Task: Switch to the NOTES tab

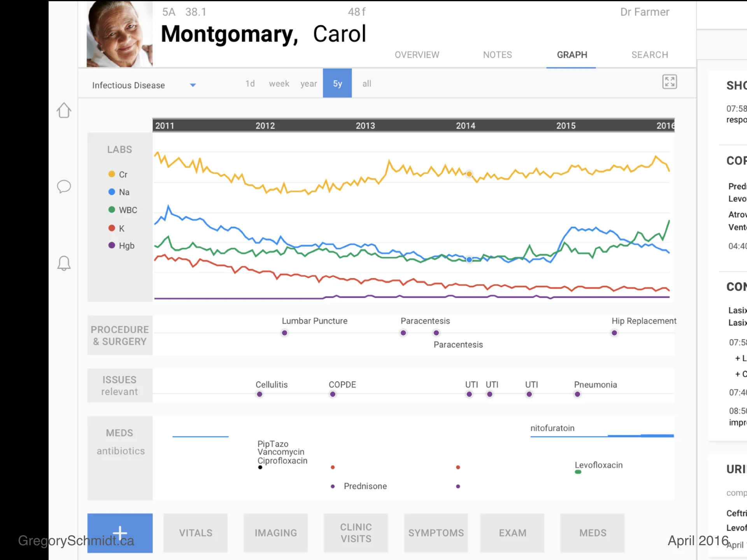Action: [497, 55]
